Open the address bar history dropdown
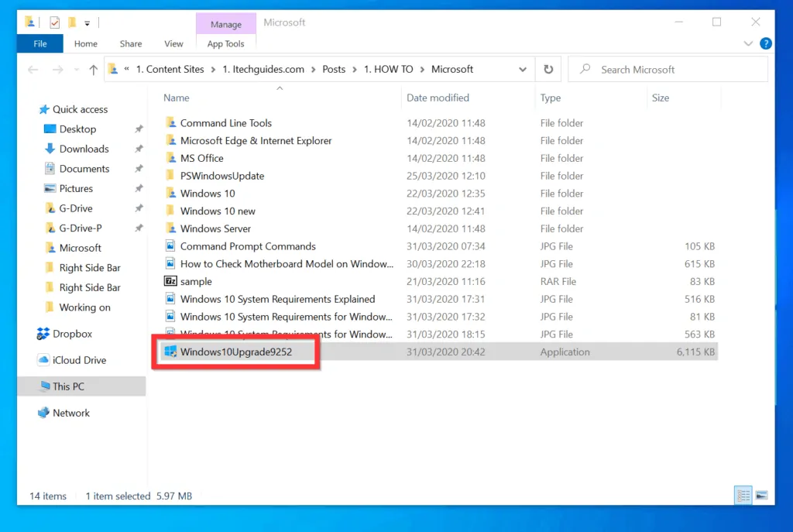793x532 pixels. pos(523,69)
